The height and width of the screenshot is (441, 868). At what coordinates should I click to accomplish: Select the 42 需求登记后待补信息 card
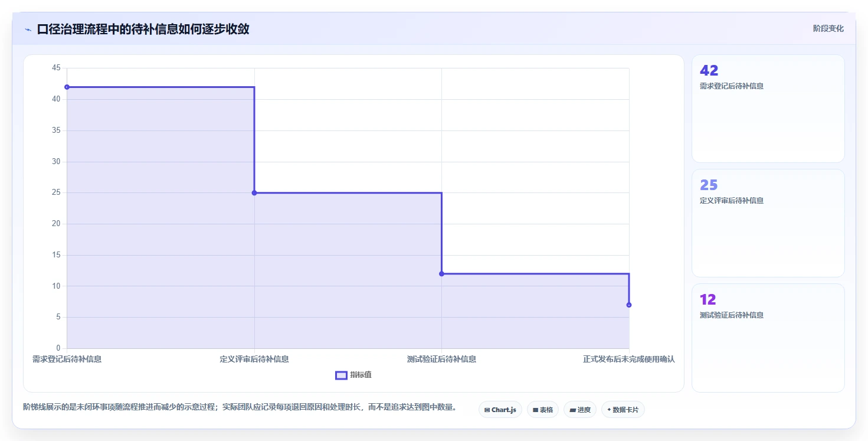click(x=768, y=109)
